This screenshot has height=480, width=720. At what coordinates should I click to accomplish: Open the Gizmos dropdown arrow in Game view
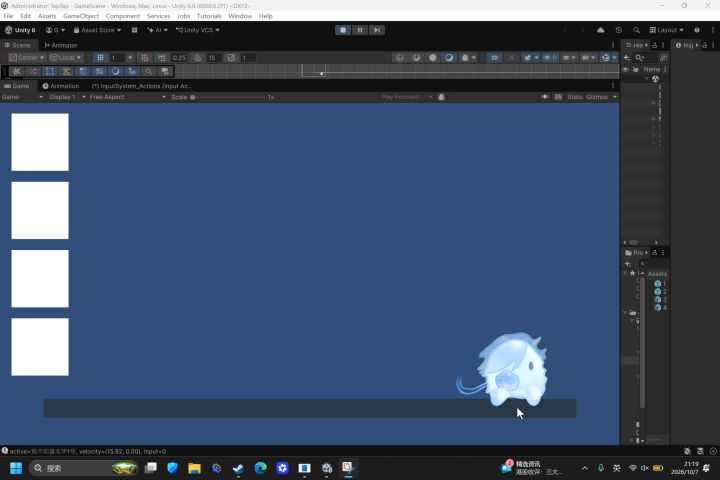click(x=615, y=97)
